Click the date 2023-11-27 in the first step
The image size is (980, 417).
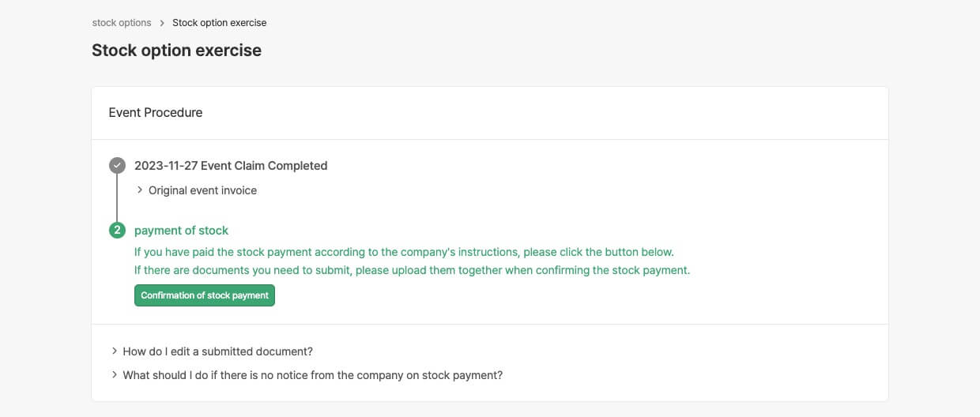[x=165, y=166]
